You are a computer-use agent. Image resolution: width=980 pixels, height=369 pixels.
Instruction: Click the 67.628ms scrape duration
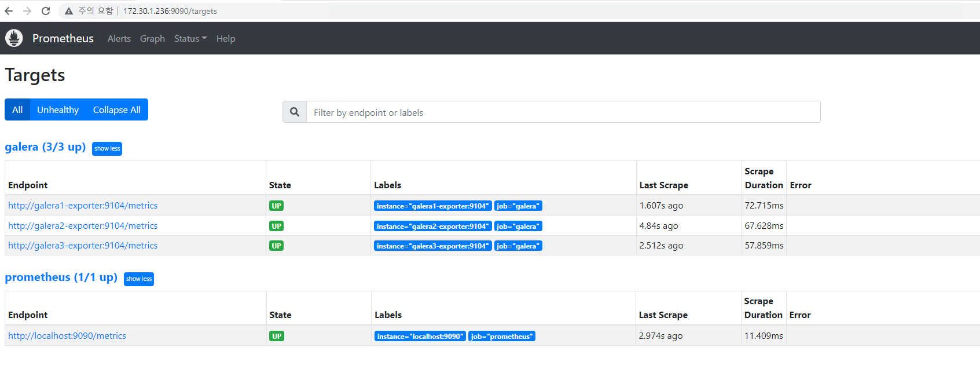(x=764, y=226)
